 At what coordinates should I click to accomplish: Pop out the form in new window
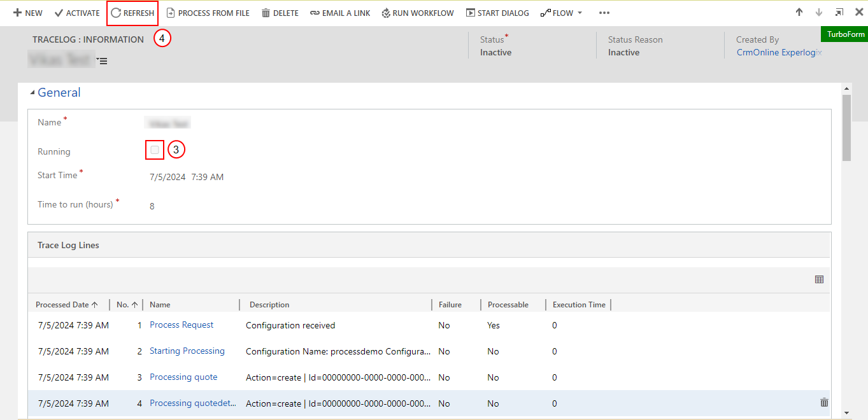click(839, 12)
